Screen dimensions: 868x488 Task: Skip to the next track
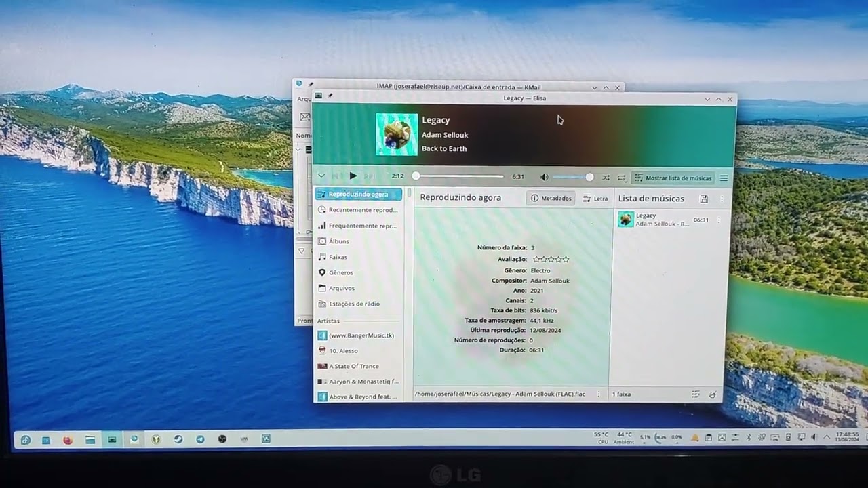pyautogui.click(x=369, y=176)
